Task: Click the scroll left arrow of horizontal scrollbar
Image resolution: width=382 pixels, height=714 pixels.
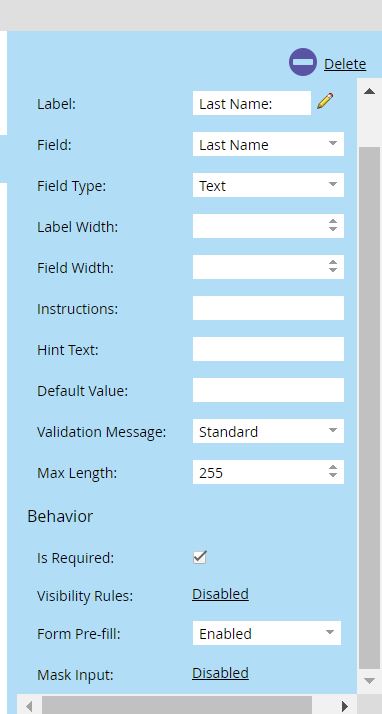Action: coord(29,706)
